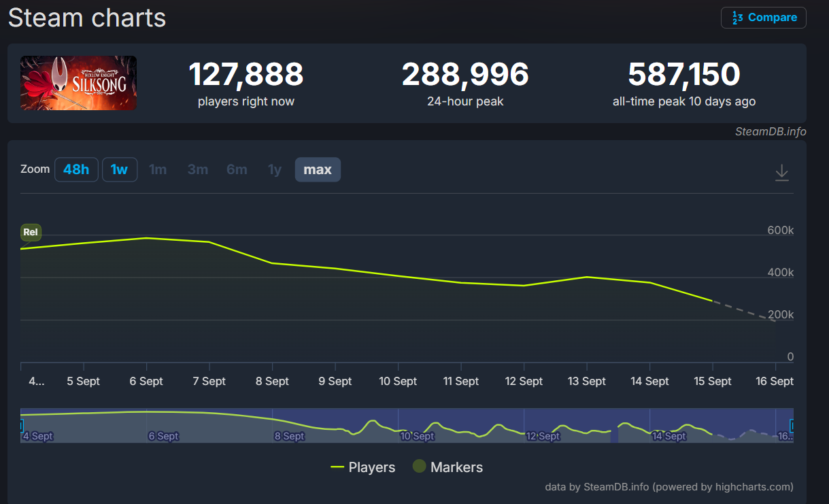Click the 200k y-axis label
829x504 pixels.
pyautogui.click(x=781, y=315)
